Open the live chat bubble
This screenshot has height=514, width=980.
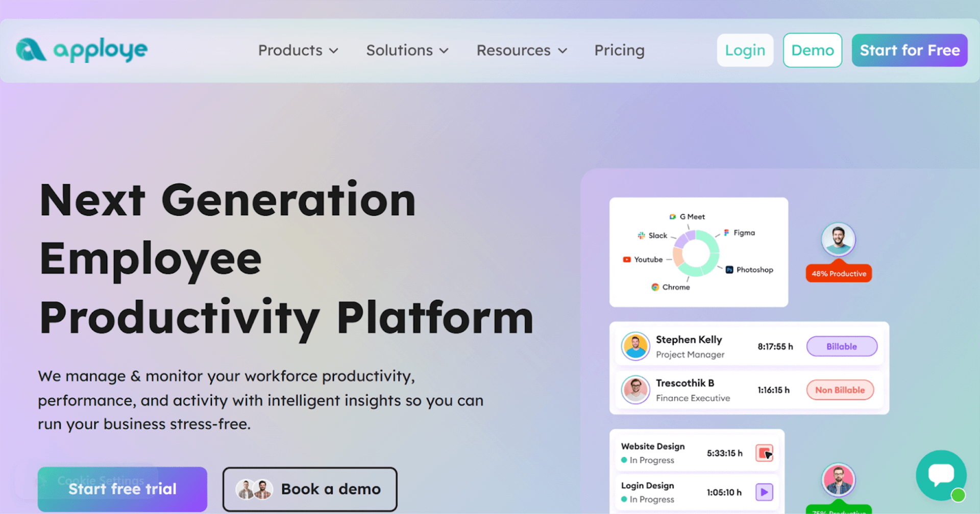click(941, 475)
